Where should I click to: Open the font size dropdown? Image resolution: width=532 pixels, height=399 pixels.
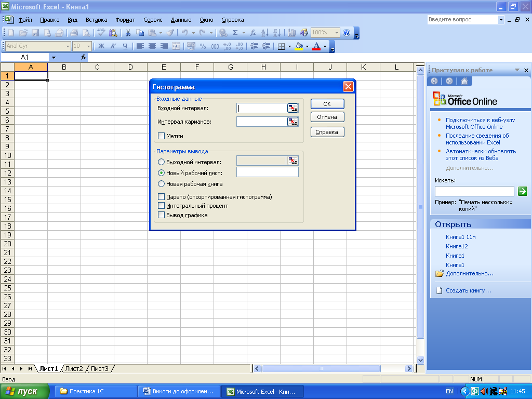pos(88,46)
